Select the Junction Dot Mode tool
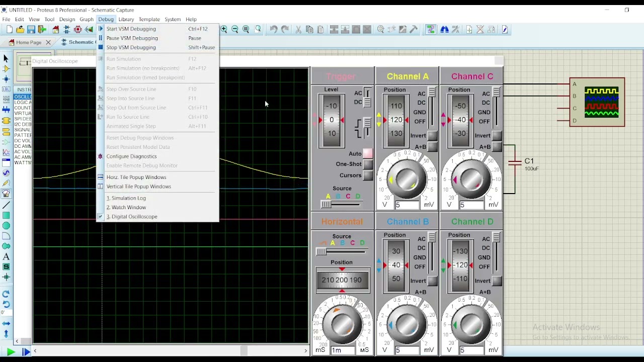 point(6,79)
